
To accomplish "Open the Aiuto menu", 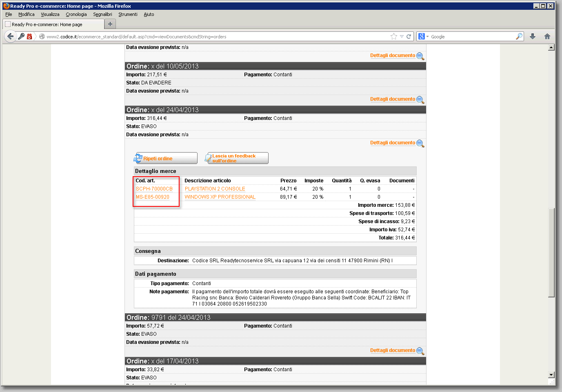I will point(149,14).
